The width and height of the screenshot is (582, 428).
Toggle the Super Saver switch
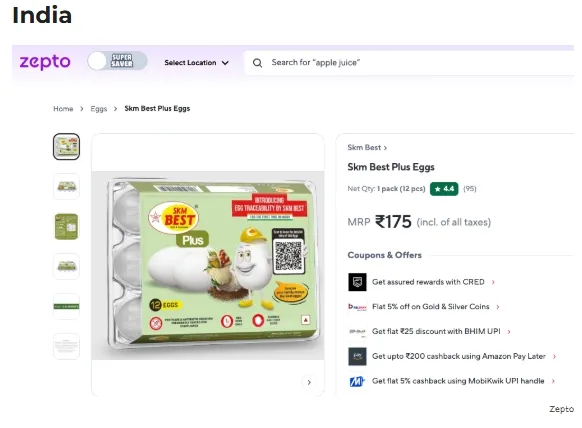coord(117,61)
